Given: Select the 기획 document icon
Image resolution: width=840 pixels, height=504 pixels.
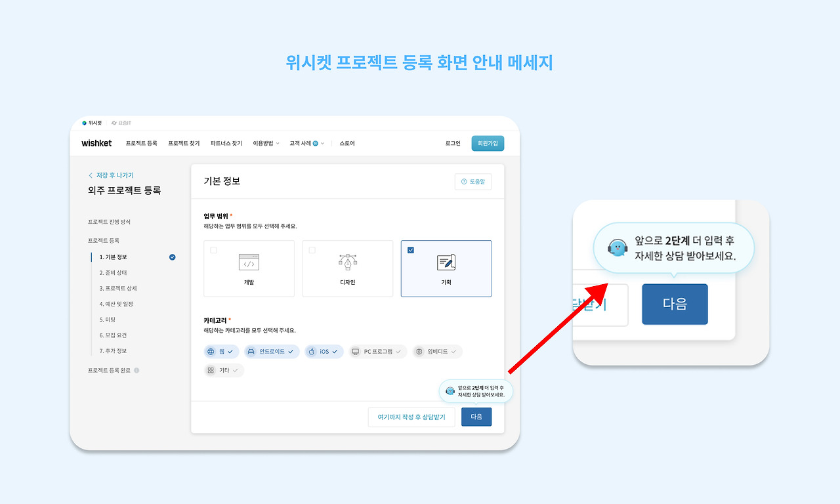Looking at the screenshot, I should coord(446,262).
